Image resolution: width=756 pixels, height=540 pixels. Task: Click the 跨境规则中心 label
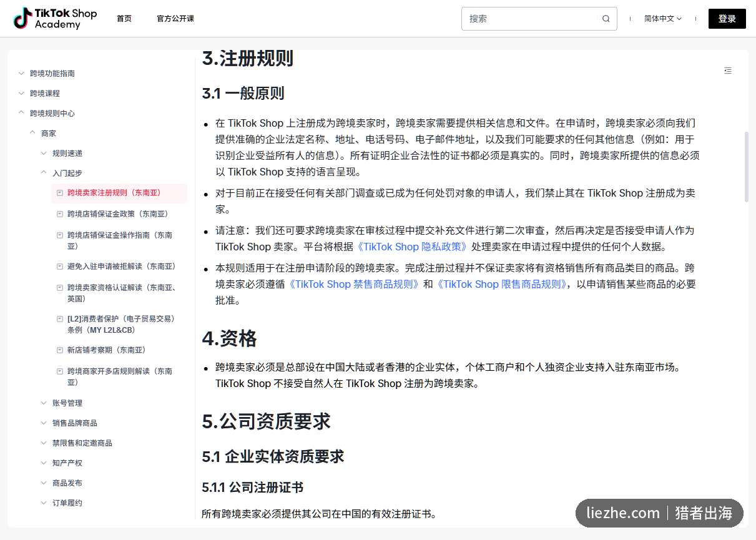click(x=52, y=114)
